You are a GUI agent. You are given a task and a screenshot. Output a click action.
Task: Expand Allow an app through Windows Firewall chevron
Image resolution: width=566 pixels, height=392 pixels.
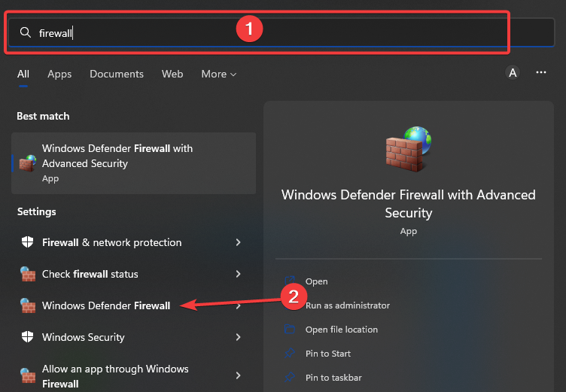238,375
